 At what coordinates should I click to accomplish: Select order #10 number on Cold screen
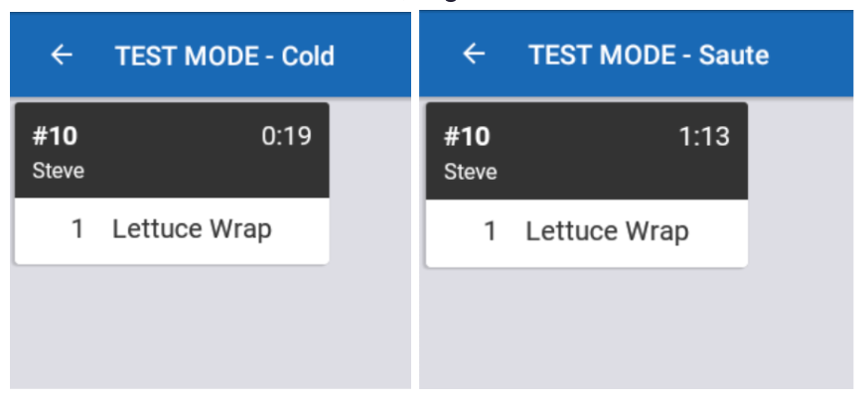pos(55,136)
